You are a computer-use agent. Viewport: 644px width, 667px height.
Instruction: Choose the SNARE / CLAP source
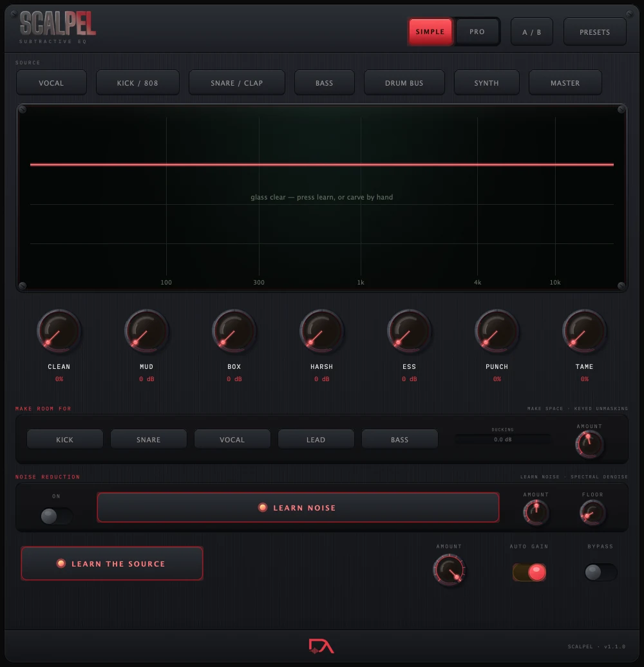(236, 83)
